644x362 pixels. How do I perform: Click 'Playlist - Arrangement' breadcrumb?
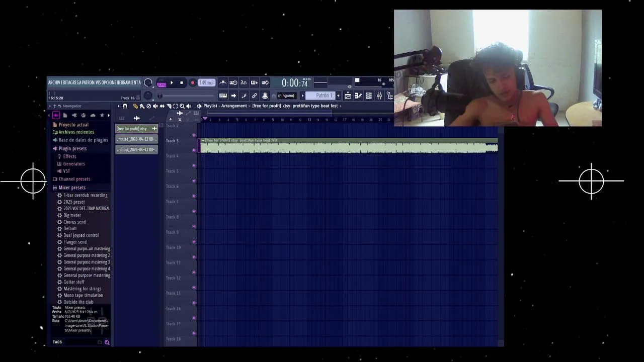click(225, 106)
